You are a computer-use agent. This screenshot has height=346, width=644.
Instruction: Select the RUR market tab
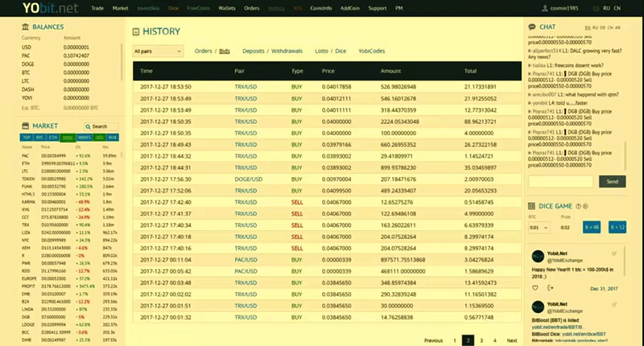tap(113, 138)
